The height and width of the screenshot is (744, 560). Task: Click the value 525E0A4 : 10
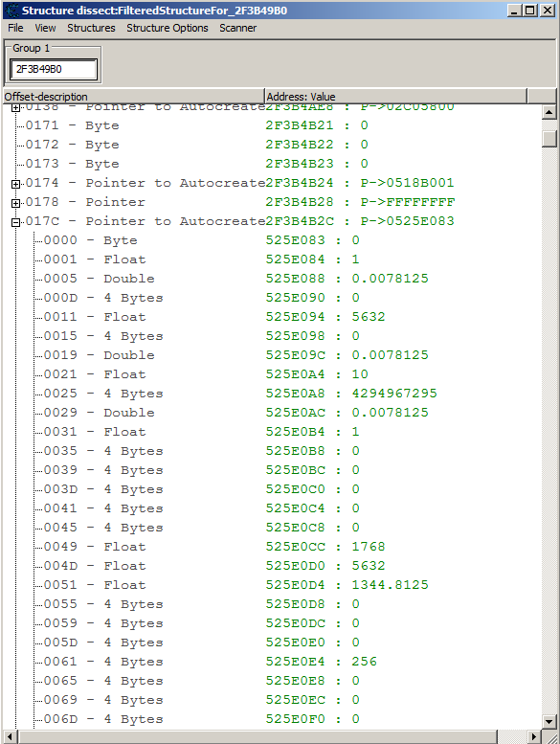[x=317, y=374]
